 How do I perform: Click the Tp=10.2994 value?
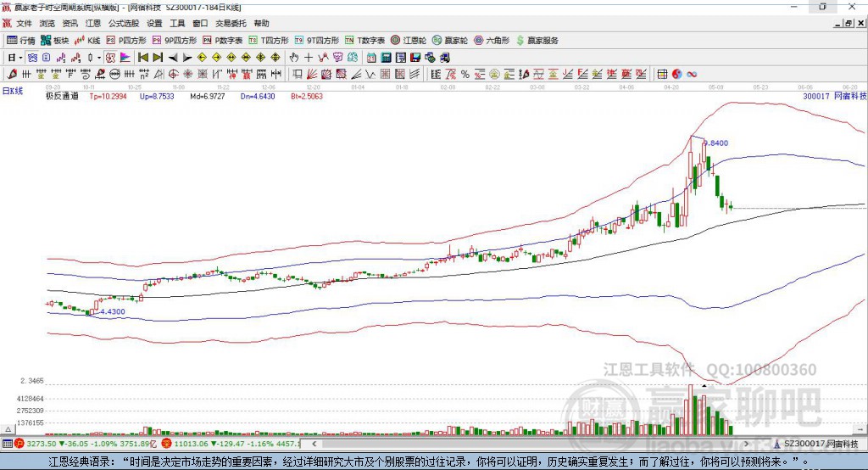[108, 96]
